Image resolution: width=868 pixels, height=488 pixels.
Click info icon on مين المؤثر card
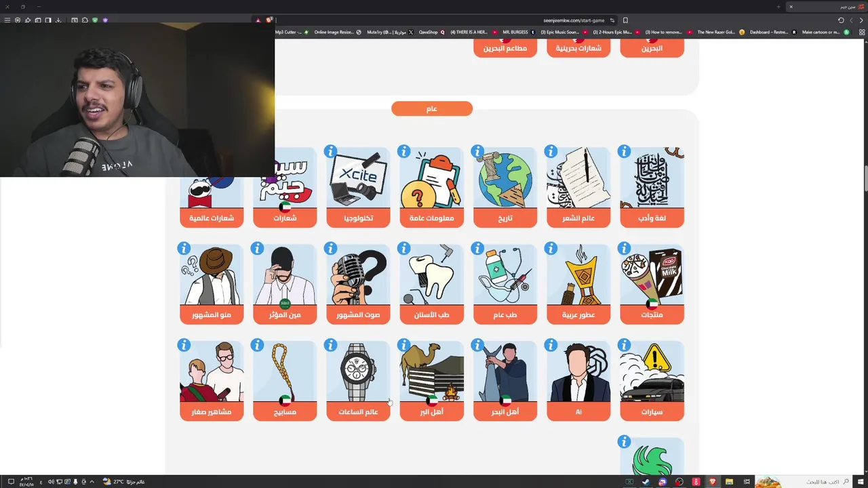coord(257,249)
